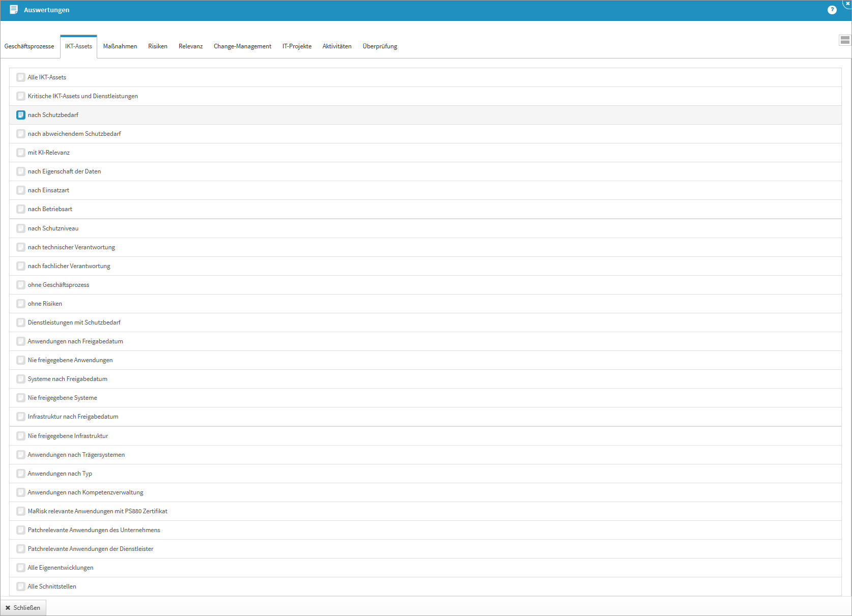Screen dimensions: 852x616
Task: Click the icon next to 'Alle IKT-Assets'
Action: [x=21, y=77]
